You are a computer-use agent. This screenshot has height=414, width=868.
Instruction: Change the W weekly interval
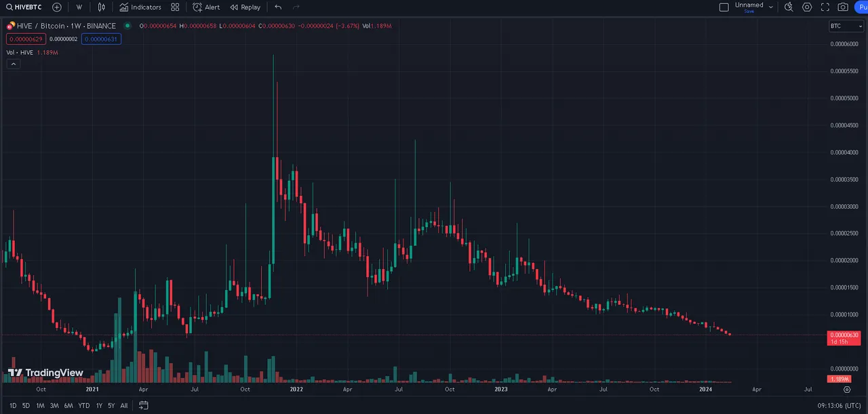pyautogui.click(x=79, y=7)
